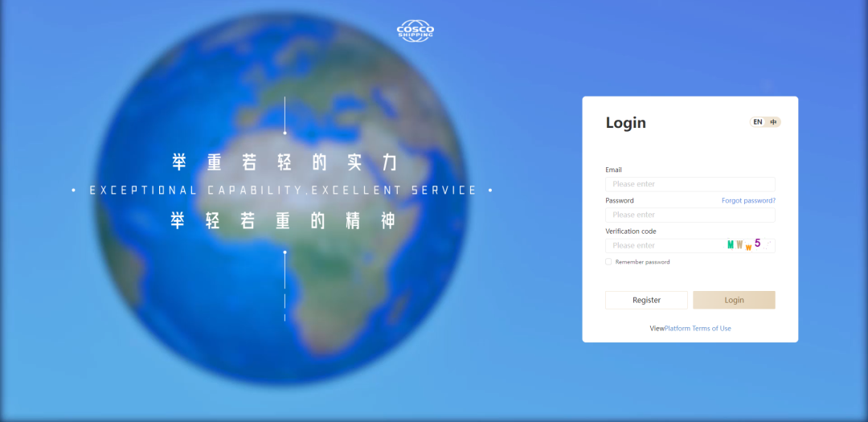Switch language to EN

[758, 122]
